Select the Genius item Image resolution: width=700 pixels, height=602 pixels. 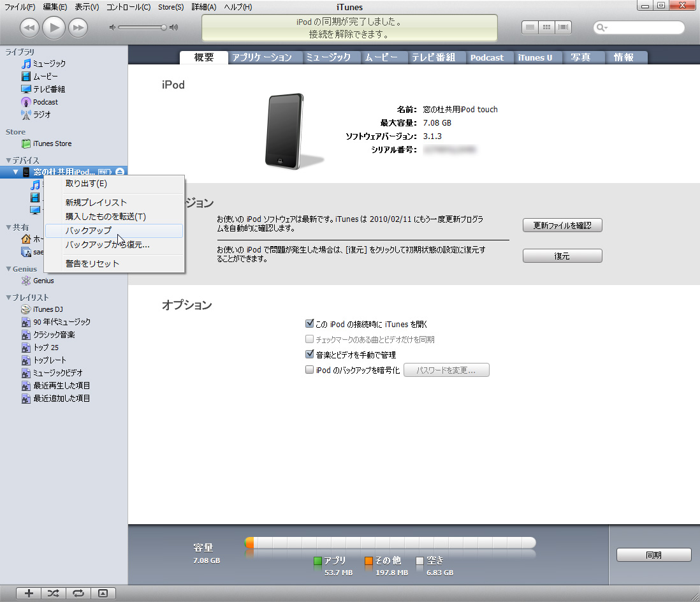[x=38, y=281]
